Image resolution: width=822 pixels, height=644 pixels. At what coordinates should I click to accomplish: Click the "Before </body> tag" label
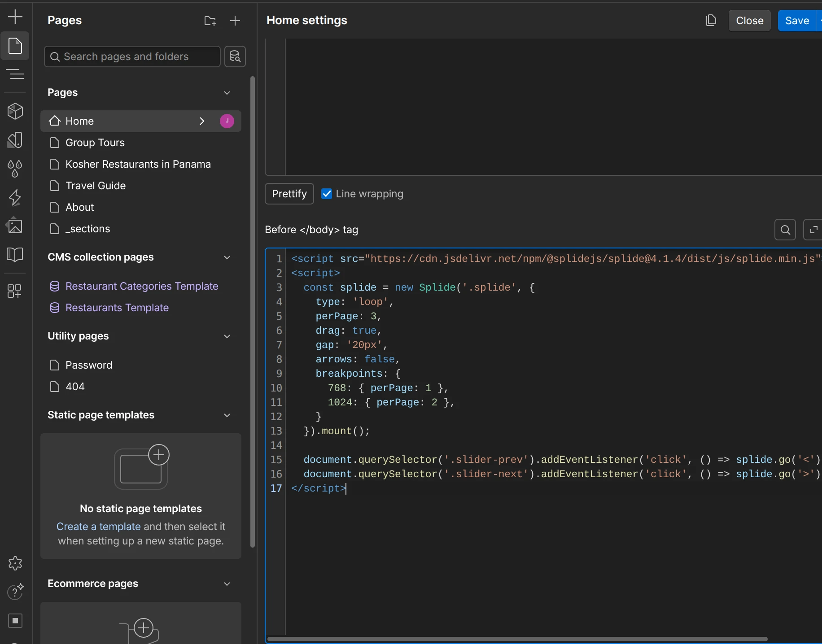[311, 230]
